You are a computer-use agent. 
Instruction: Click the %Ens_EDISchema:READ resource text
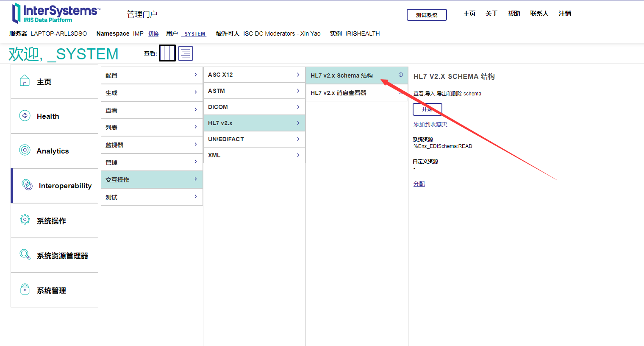point(443,146)
